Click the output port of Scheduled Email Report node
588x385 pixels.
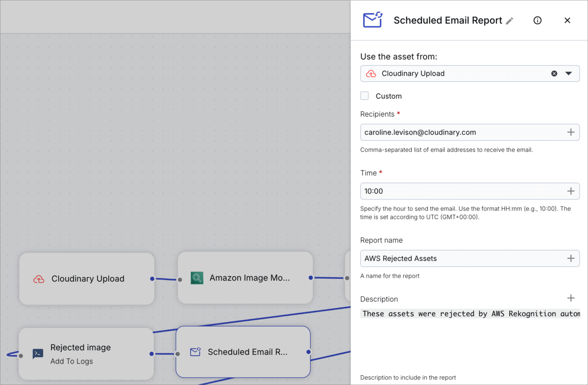[309, 352]
